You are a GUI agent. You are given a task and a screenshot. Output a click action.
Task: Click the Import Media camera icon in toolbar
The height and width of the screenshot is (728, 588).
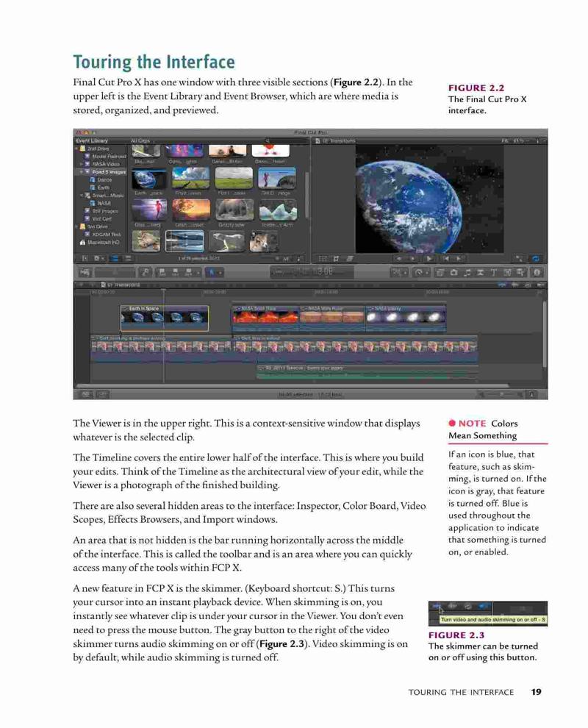coord(85,273)
